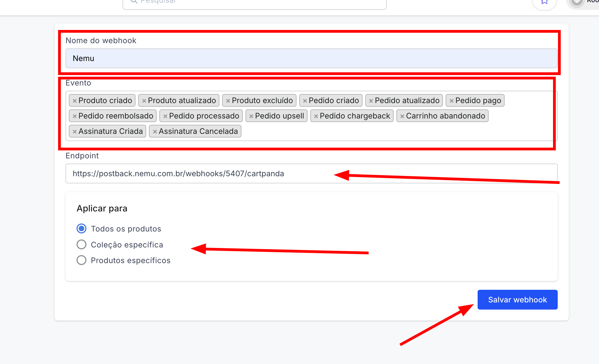This screenshot has height=364, width=599.
Task: Click the star favorites icon
Action: point(544,2)
